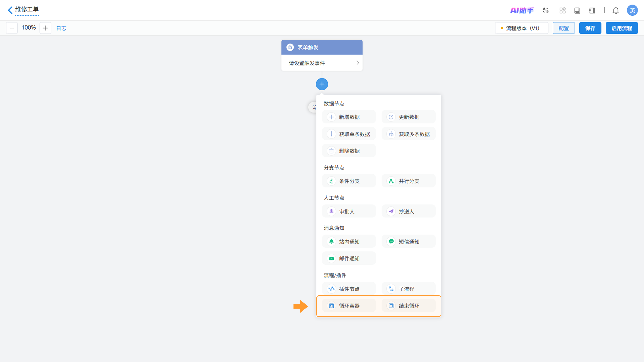Open the apps grid icon

coord(562,11)
